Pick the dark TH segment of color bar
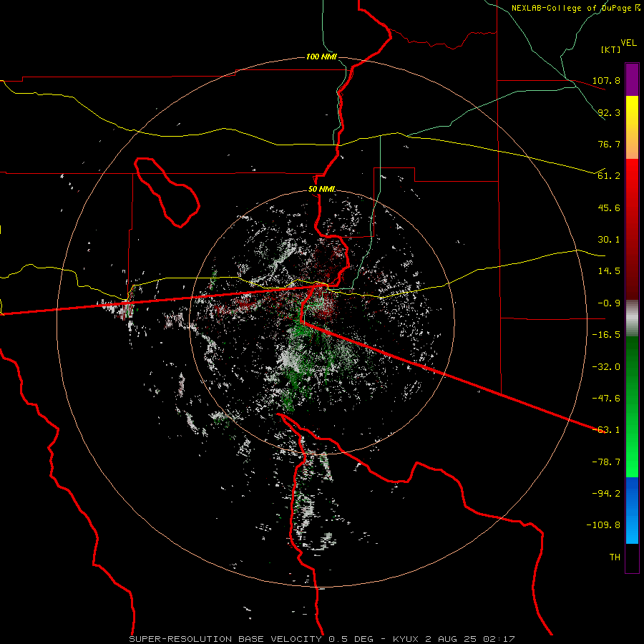 point(632,557)
